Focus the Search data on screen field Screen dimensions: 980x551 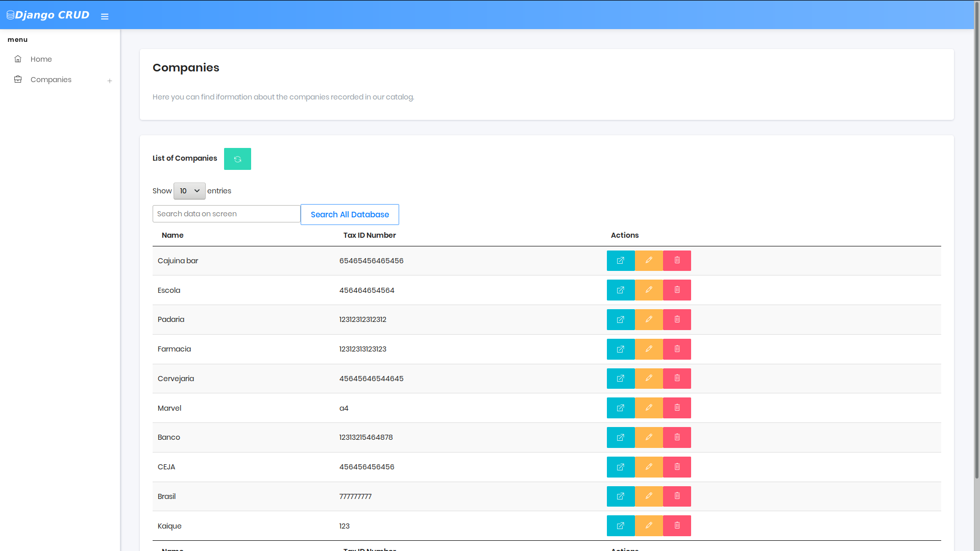[x=226, y=214]
